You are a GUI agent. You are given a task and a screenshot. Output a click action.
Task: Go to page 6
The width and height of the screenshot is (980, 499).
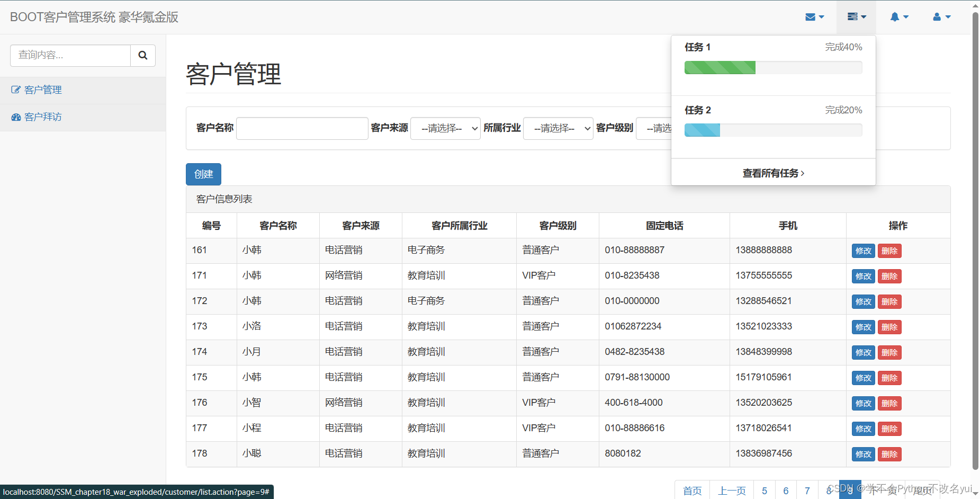(786, 491)
